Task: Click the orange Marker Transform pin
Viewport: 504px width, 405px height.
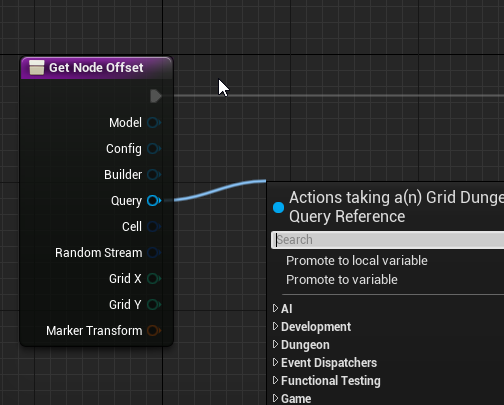Action: coord(154,330)
